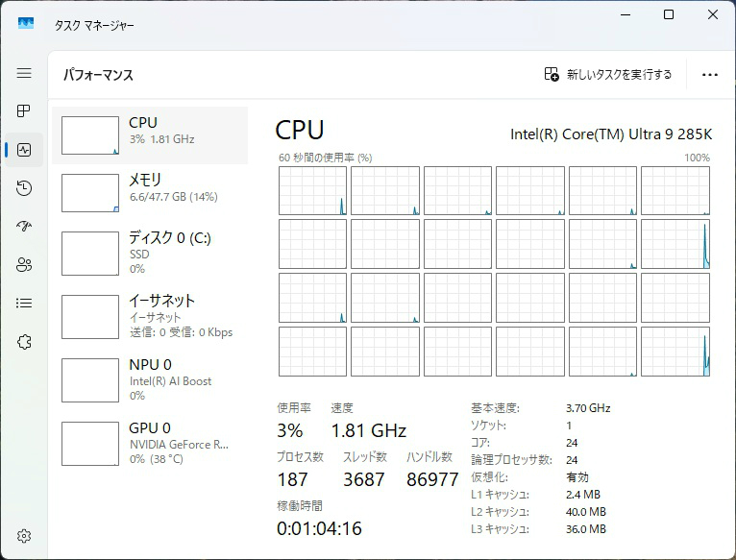Select the イーサネット performance entry
The image size is (736, 560).
point(151,316)
